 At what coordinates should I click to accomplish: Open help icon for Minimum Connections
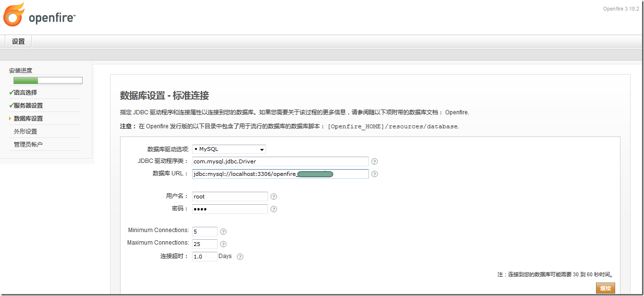point(223,232)
